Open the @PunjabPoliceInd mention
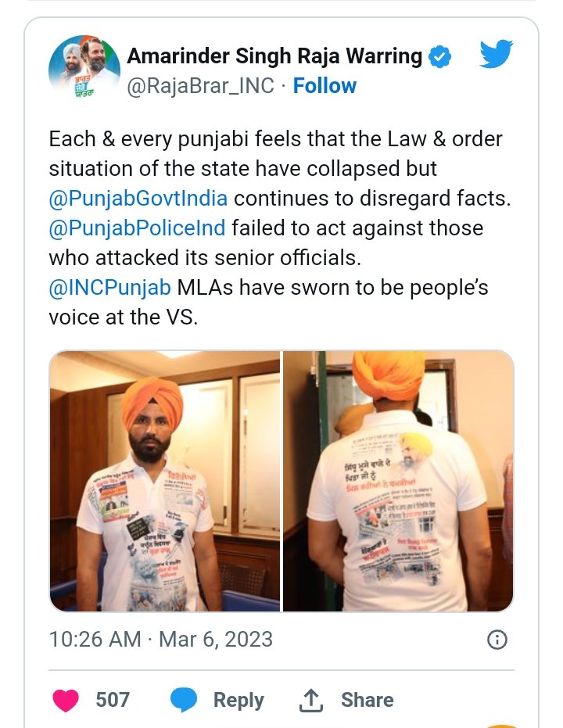563x728 pixels. tap(138, 228)
